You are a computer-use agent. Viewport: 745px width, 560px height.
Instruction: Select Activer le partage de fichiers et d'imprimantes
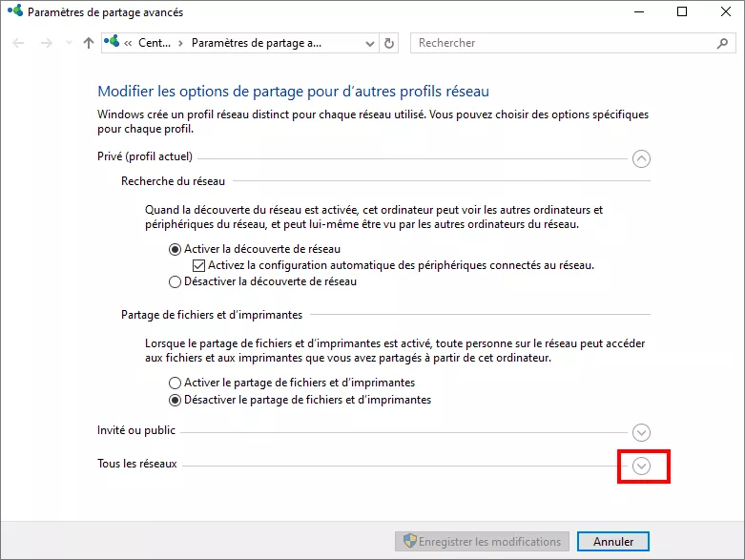[175, 383]
